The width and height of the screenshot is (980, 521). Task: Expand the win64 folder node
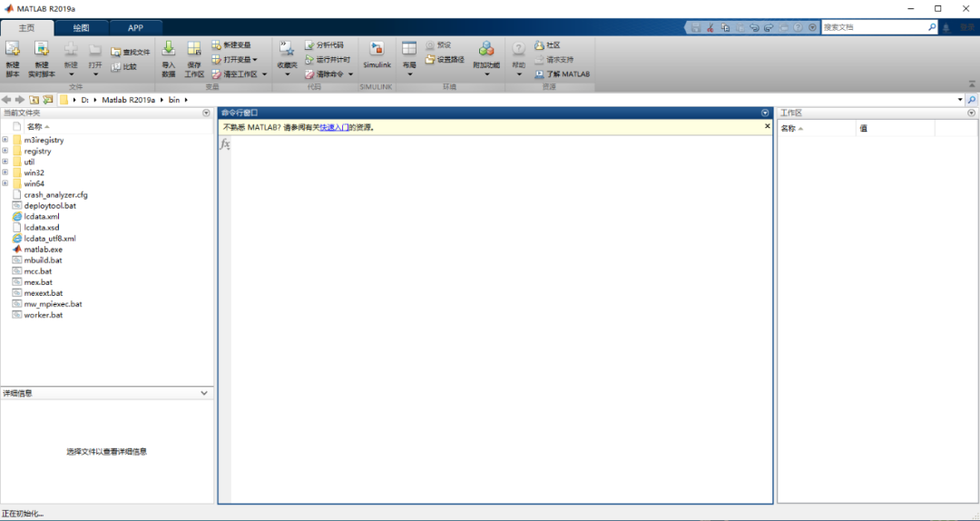tap(5, 183)
